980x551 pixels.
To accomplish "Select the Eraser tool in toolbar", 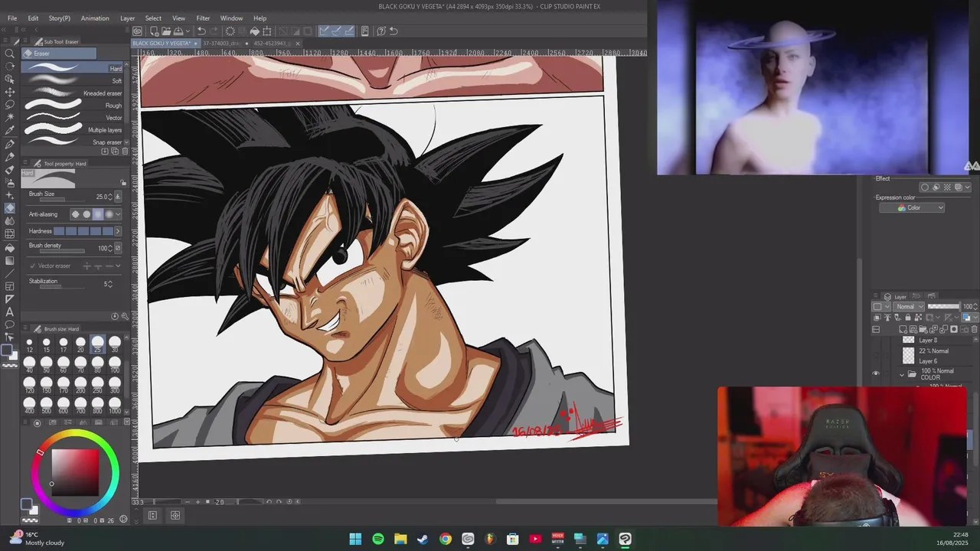I will coord(9,208).
